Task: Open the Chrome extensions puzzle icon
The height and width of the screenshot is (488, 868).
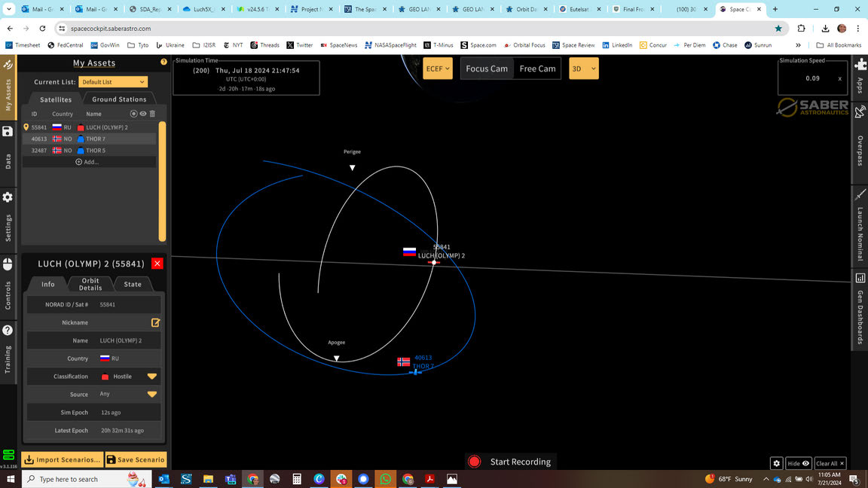Action: click(x=801, y=28)
